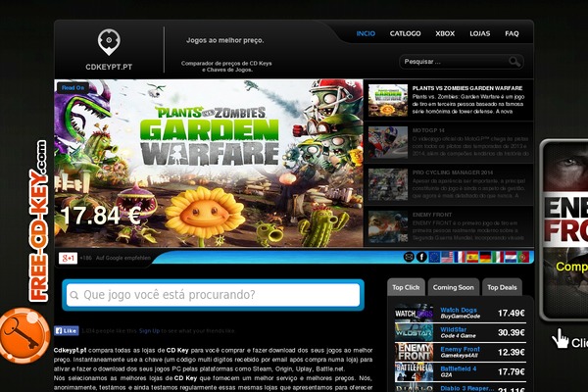Click the 30.39€ WildStar price
This screenshot has width=588, height=392.
tap(512, 332)
